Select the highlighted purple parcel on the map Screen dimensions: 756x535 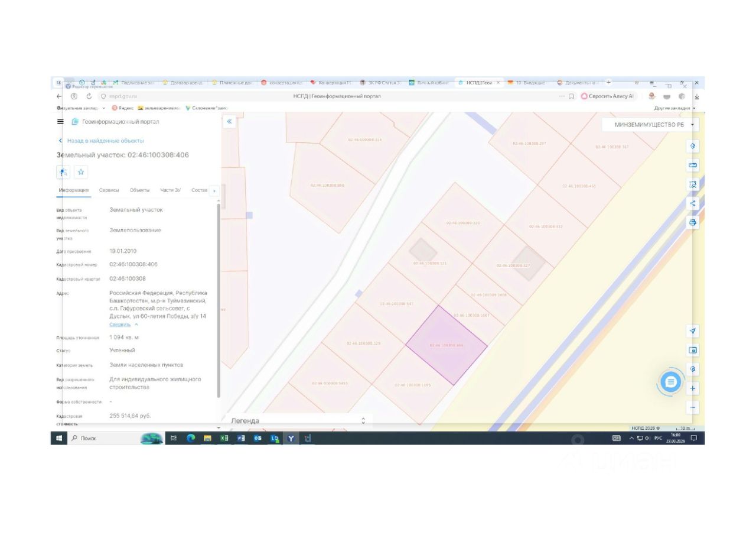coord(447,345)
